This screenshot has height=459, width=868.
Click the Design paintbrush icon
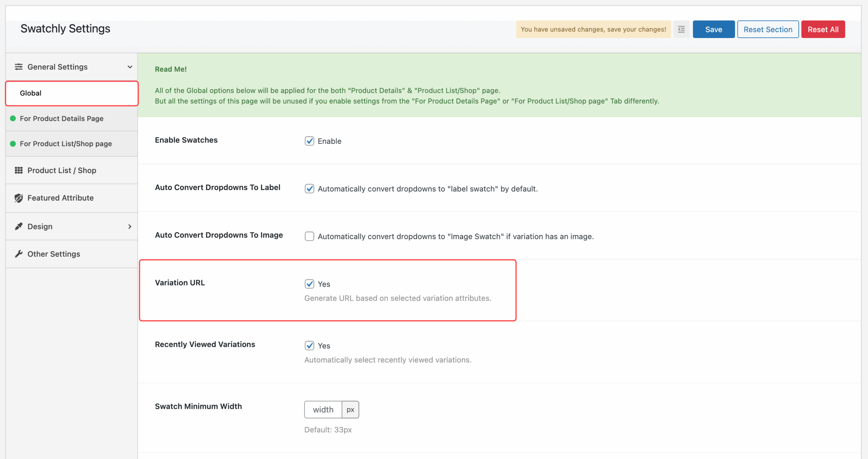19,226
